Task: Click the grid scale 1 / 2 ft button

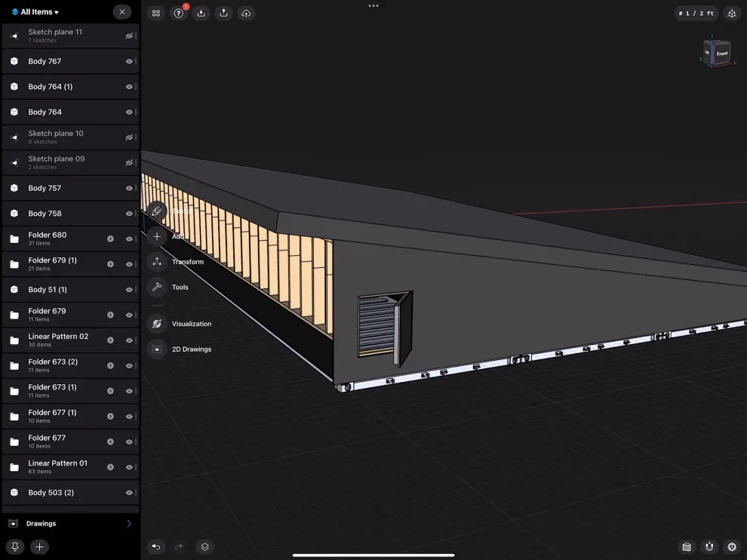Action: (696, 14)
